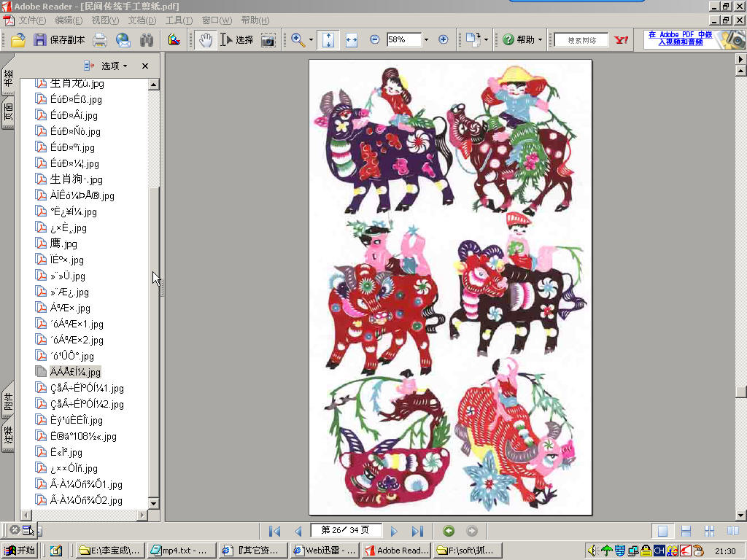The height and width of the screenshot is (560, 747).
Task: Open the zoom percentage dropdown
Action: pyautogui.click(x=426, y=40)
